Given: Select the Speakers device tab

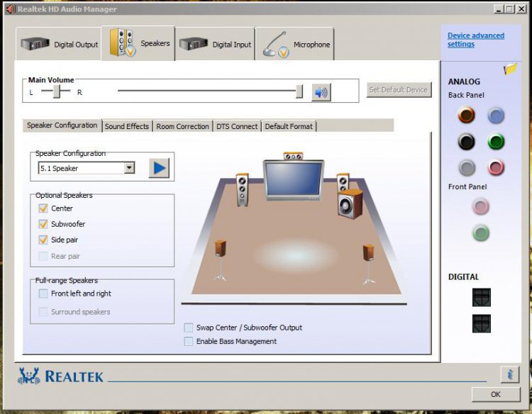Looking at the screenshot, I should (138, 43).
